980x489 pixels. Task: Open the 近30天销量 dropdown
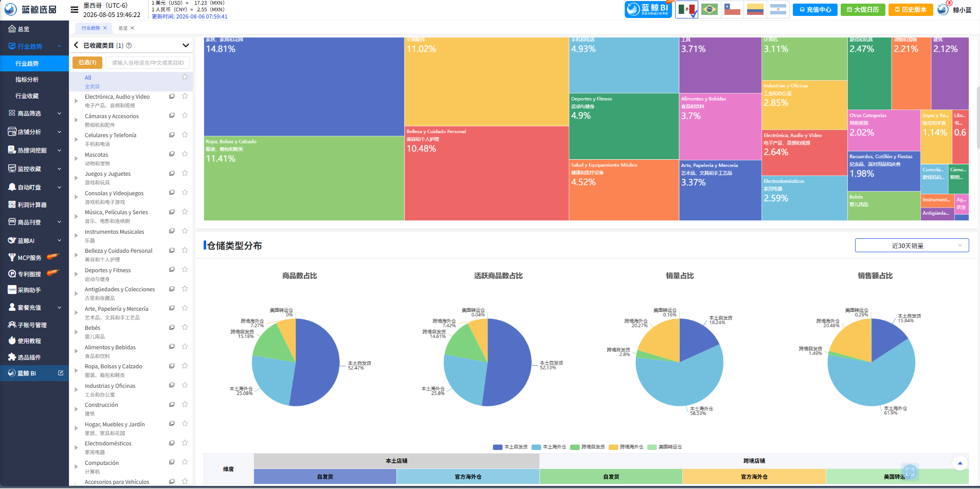[912, 246]
